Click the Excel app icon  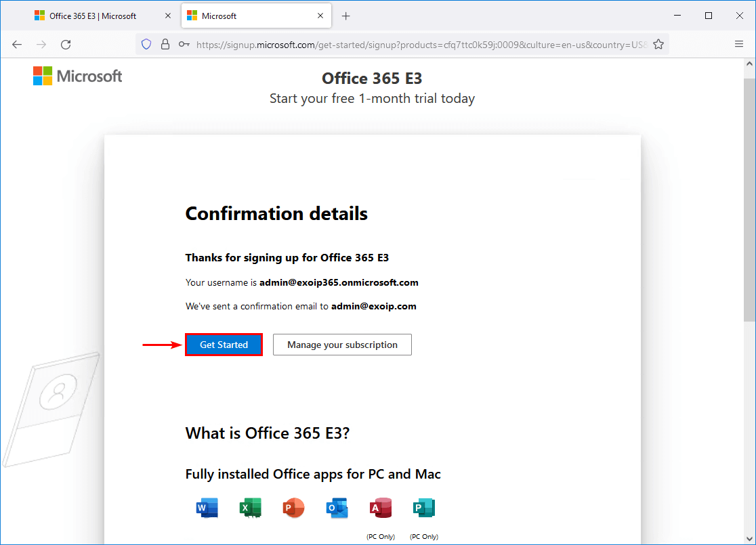[x=250, y=508]
